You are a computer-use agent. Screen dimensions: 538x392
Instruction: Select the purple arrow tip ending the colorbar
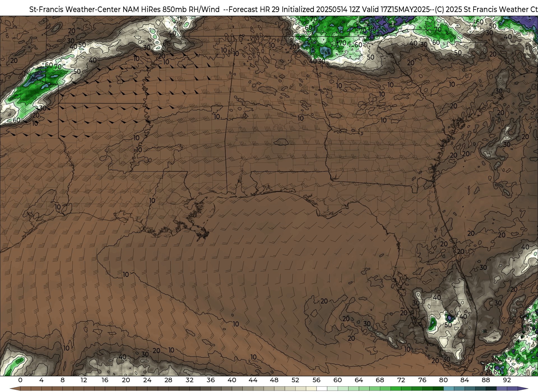point(523,389)
